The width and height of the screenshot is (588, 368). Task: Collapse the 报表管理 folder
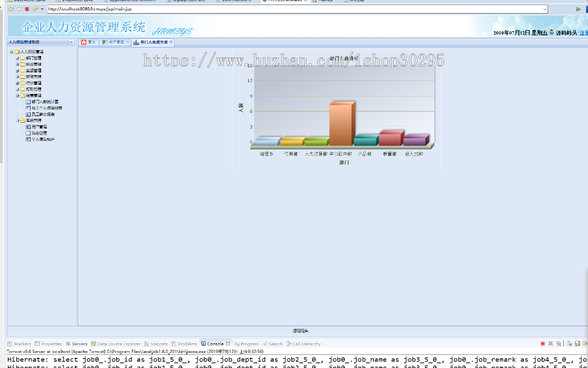coord(17,95)
